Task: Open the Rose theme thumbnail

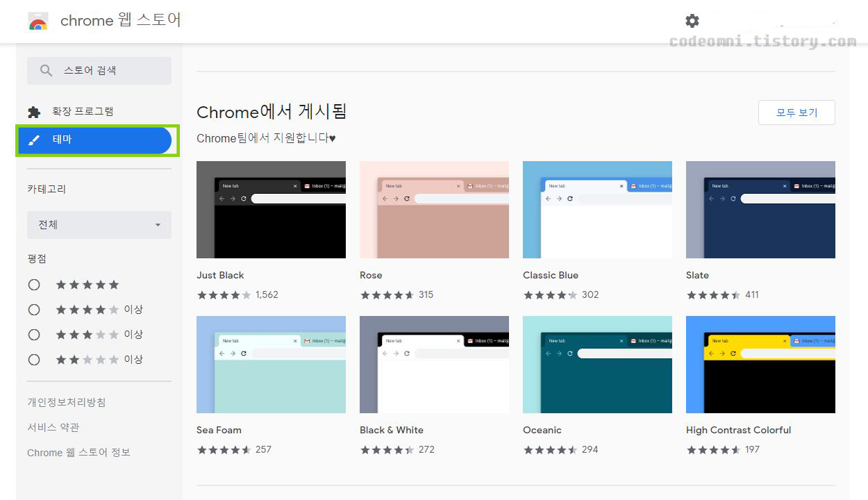Action: tap(434, 210)
